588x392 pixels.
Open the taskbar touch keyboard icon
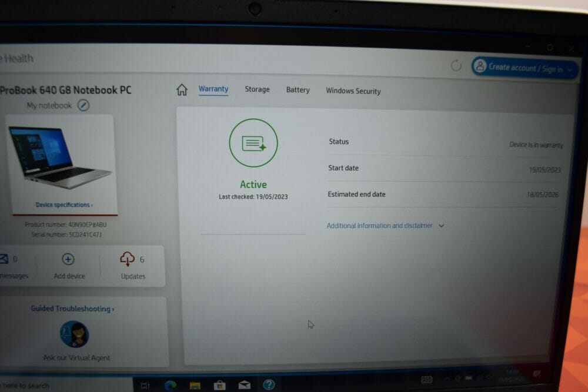point(427,380)
